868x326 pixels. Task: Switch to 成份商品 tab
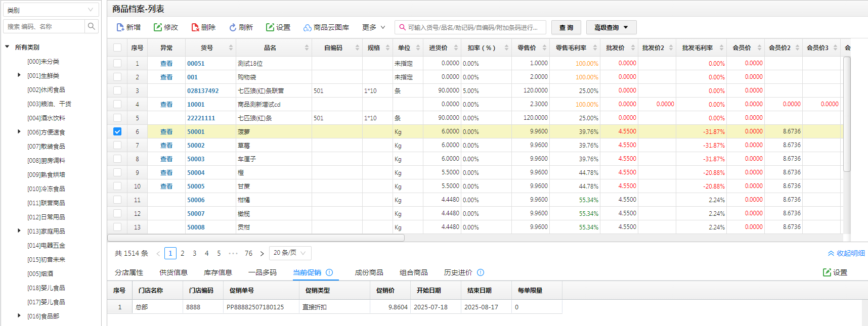tap(369, 272)
